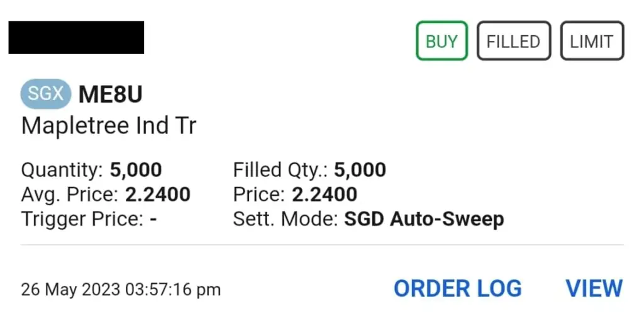This screenshot has height=316, width=644.
Task: Click the FILLED status tag
Action: click(x=513, y=41)
